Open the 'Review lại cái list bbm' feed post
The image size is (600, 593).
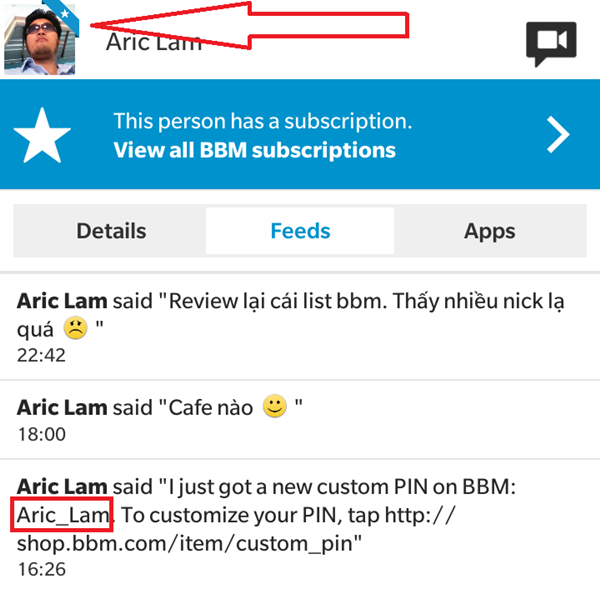point(300,327)
